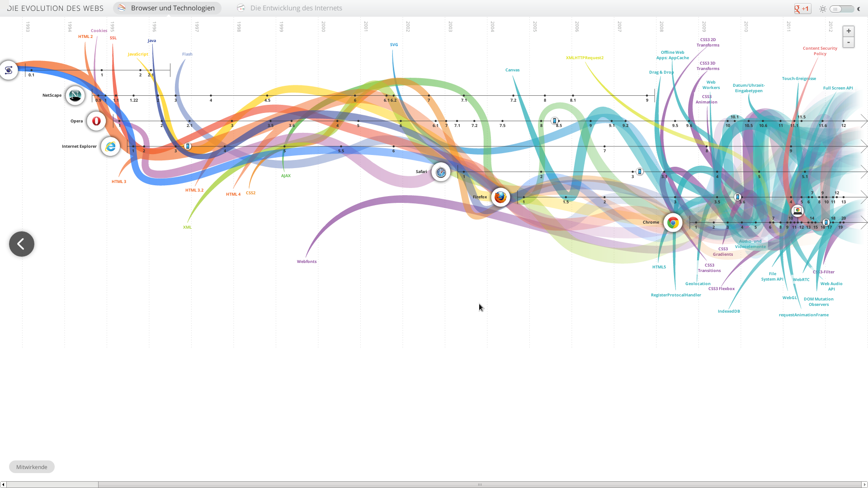Switch to Browser und Technologien tab
868x488 pixels.
coord(167,8)
